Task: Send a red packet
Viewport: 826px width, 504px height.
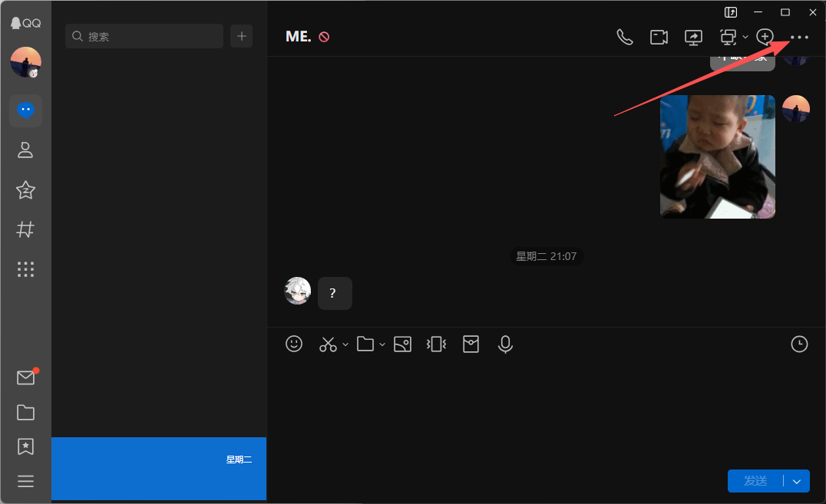Action: click(471, 344)
